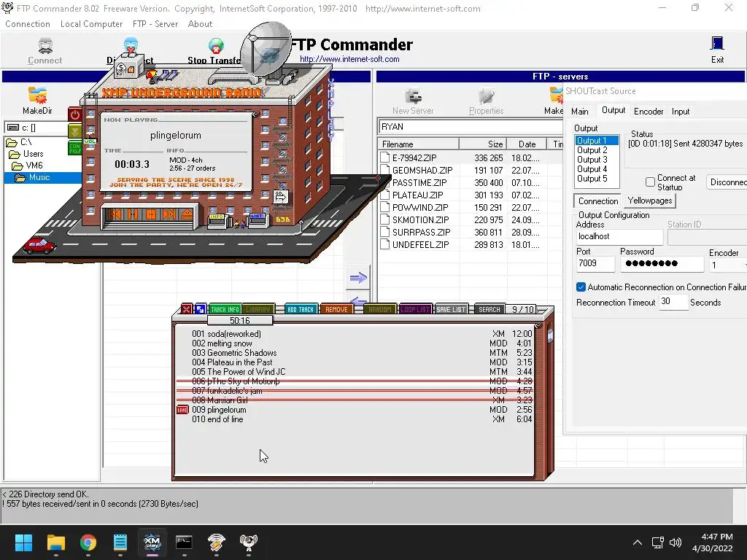Screen dimensions: 747x560
Task: Toggle Connect at Startup checkbox
Action: [x=650, y=182]
